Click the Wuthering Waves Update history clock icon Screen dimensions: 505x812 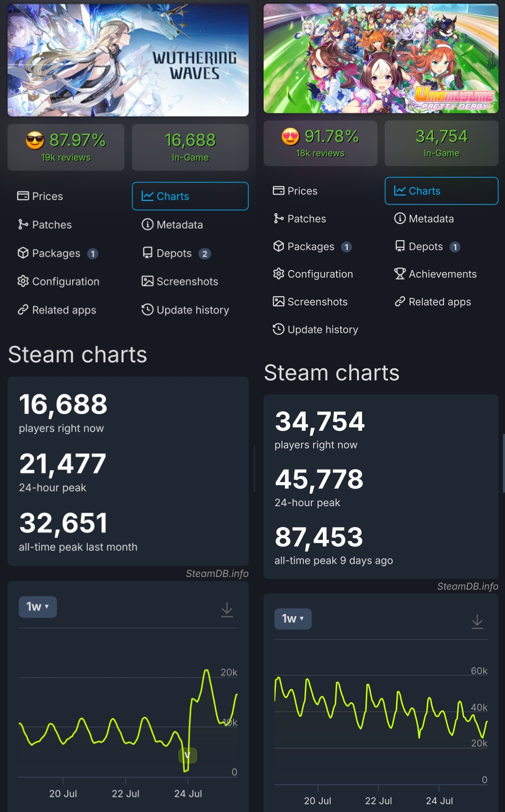click(147, 310)
